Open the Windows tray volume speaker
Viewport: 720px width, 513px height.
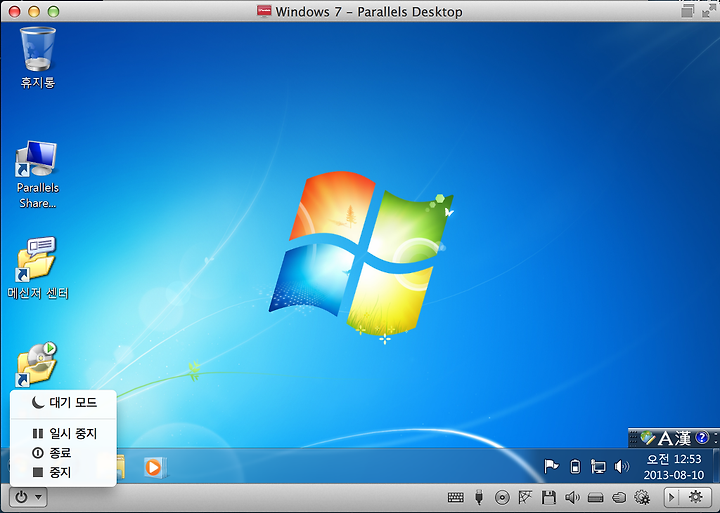point(621,467)
